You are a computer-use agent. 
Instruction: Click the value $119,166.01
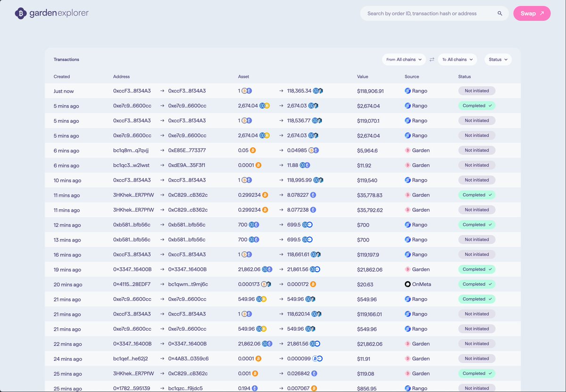[369, 314]
